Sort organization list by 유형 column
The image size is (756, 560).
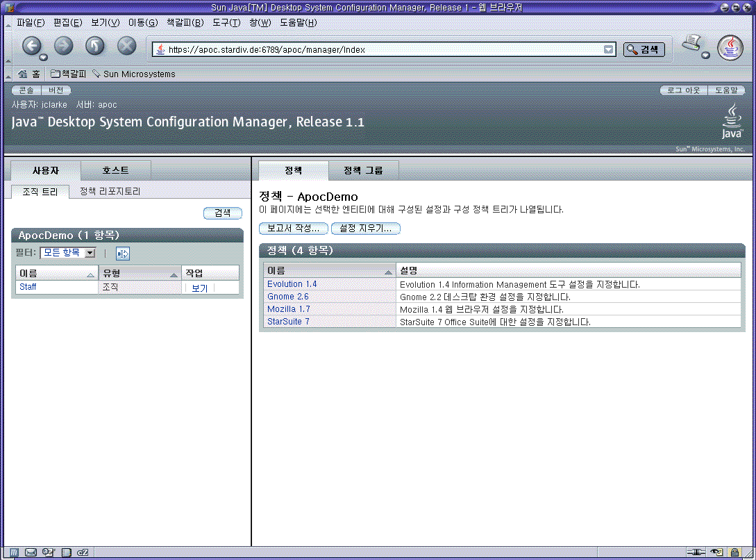coord(140,274)
